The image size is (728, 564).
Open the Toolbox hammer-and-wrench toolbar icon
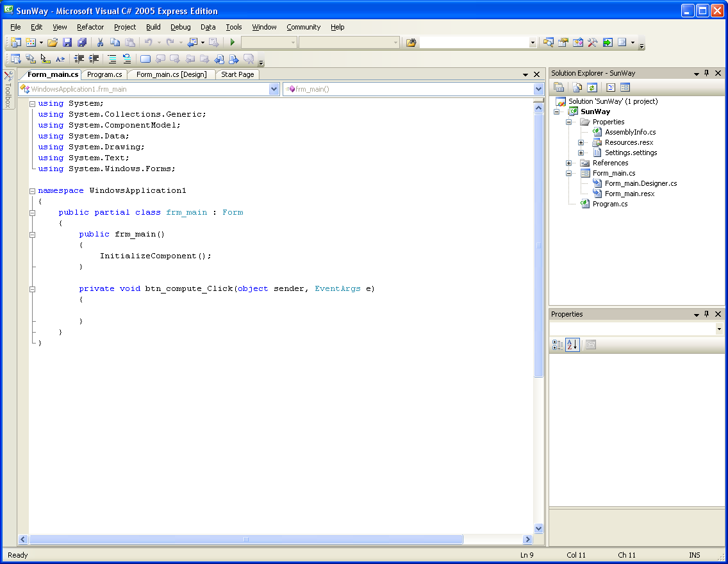coord(592,43)
